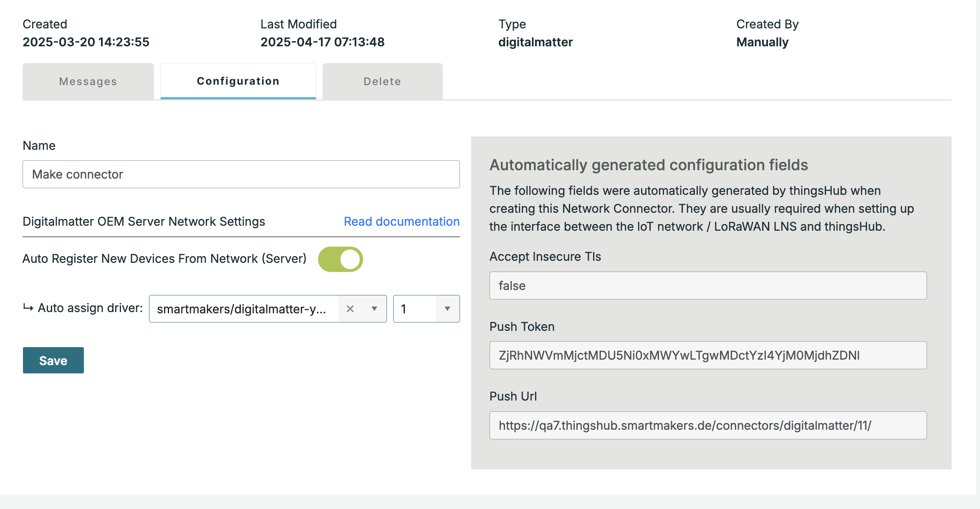Viewport: 980px width, 509px height.
Task: Click the driver version dropdown arrow
Action: 447,309
